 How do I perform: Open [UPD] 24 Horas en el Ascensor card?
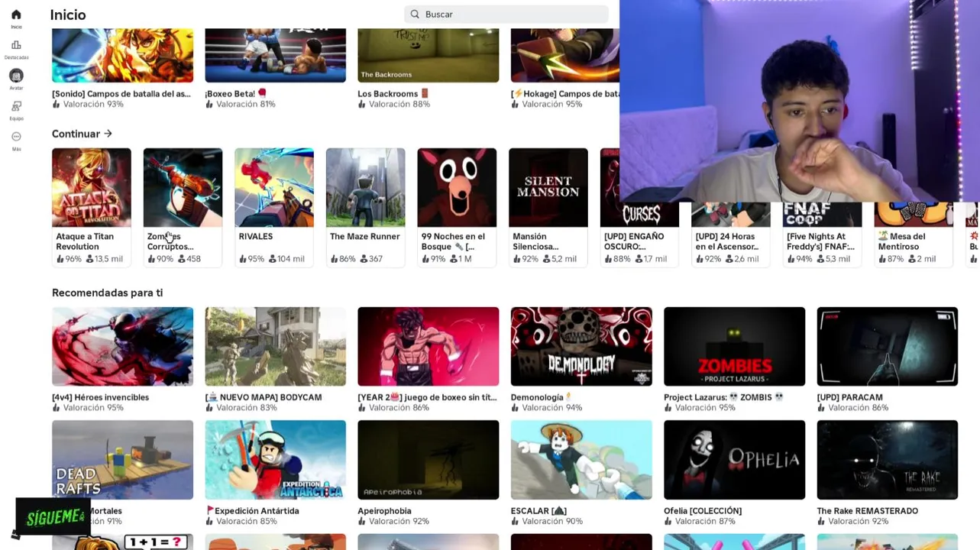731,235
